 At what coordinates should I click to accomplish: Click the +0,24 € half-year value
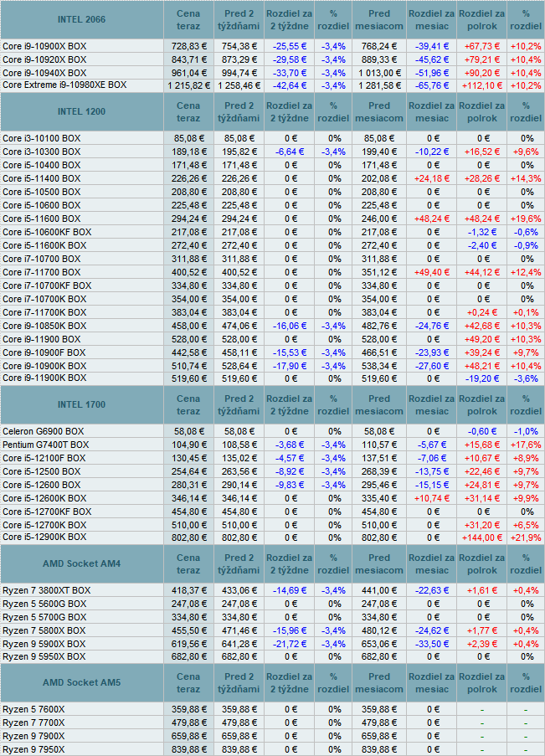[x=482, y=312]
